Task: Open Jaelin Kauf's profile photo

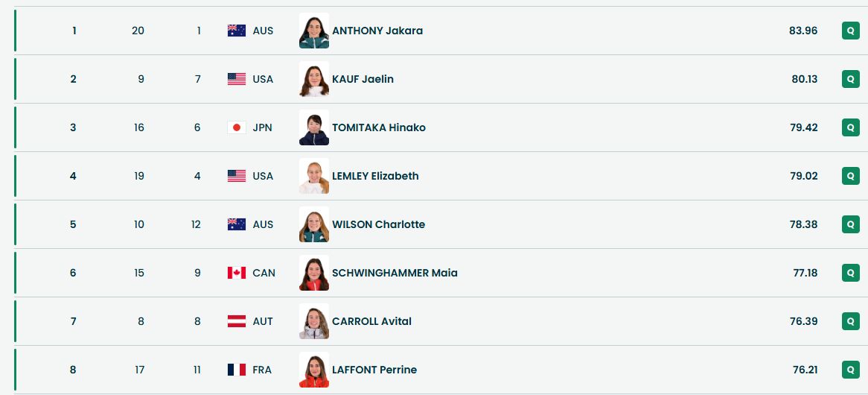Action: pyautogui.click(x=313, y=79)
